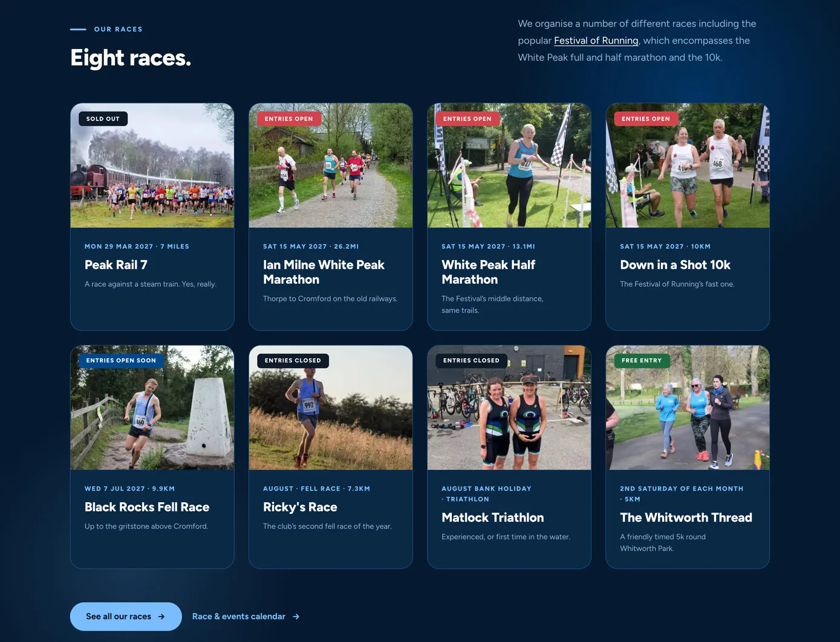Click the FREE ENTRY badge
Viewport: 840px width, 642px height.
point(642,361)
